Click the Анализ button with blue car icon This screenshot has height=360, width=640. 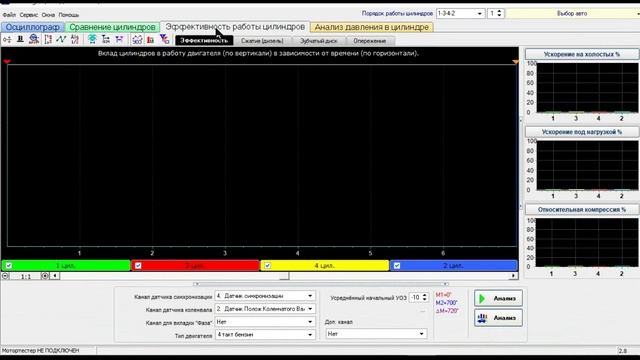(x=498, y=318)
